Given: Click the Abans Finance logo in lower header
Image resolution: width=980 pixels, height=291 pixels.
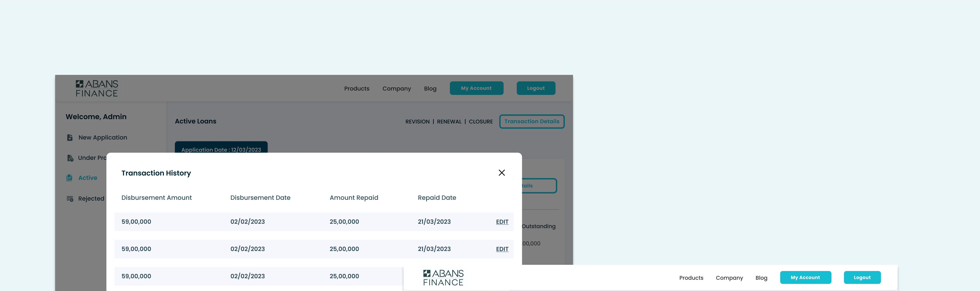Looking at the screenshot, I should [x=443, y=278].
